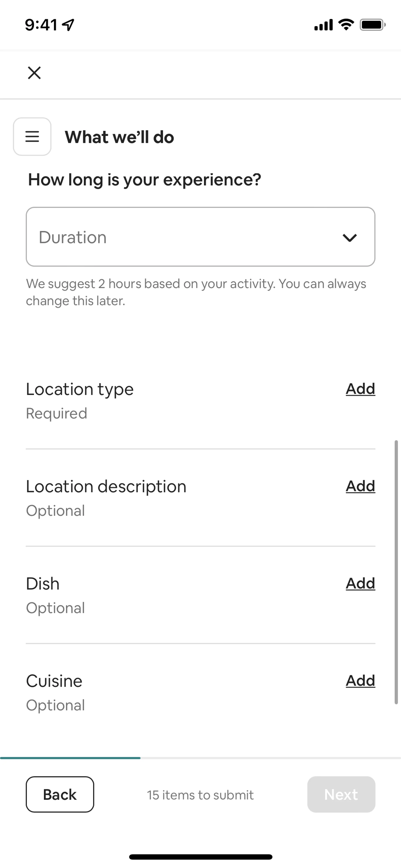
Task: Add a Cuisine
Action: point(360,681)
